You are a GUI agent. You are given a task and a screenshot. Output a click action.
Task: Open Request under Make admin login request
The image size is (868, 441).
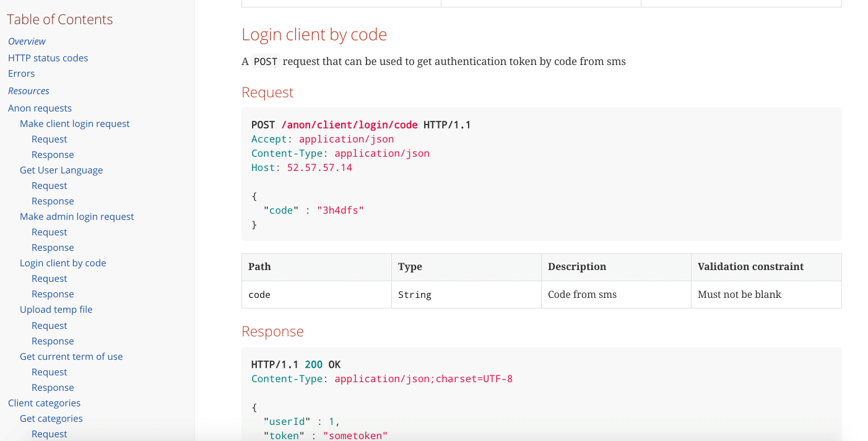point(49,232)
